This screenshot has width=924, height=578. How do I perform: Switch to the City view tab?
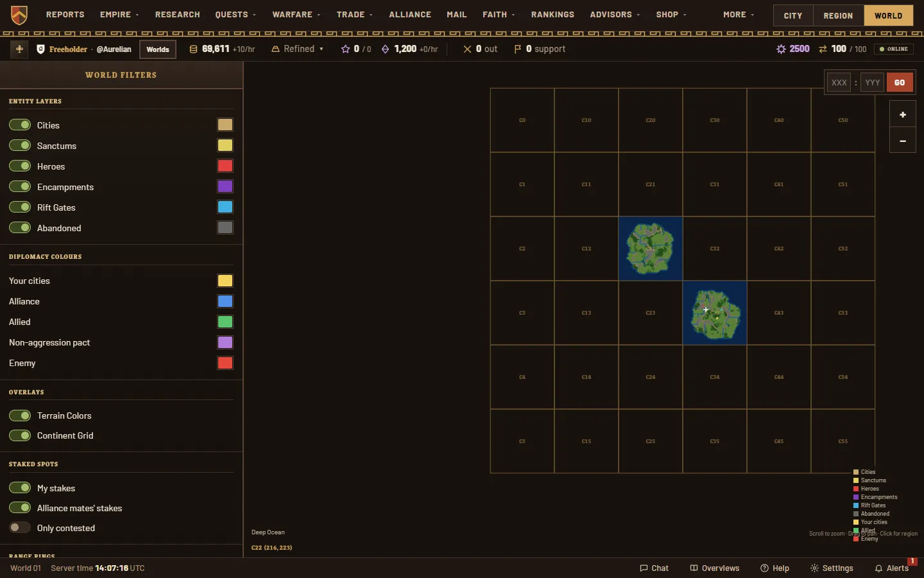click(793, 15)
